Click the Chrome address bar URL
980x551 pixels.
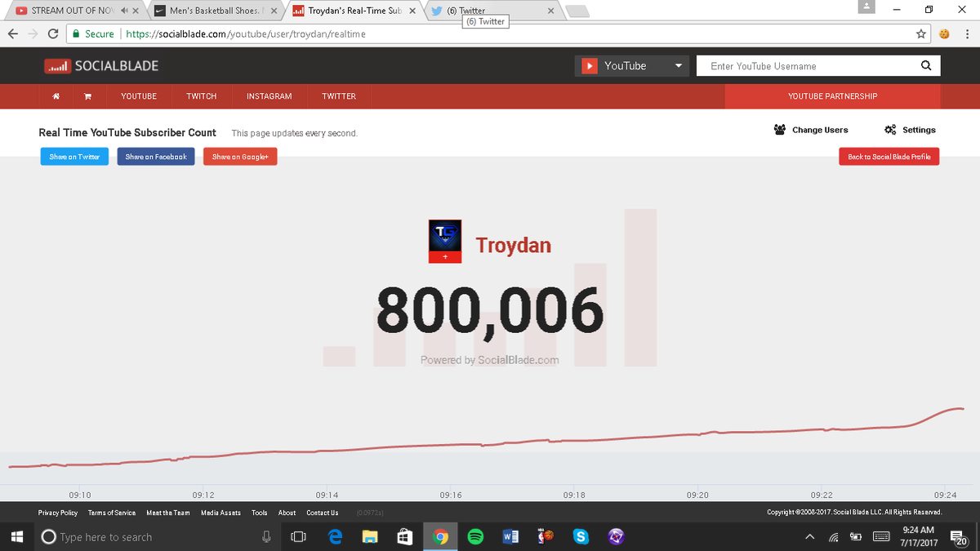246,34
